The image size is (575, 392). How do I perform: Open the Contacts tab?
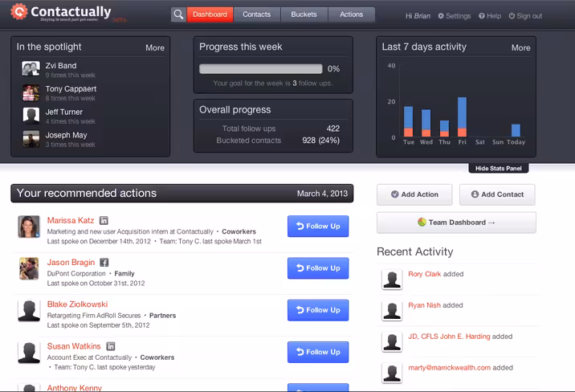(x=257, y=14)
